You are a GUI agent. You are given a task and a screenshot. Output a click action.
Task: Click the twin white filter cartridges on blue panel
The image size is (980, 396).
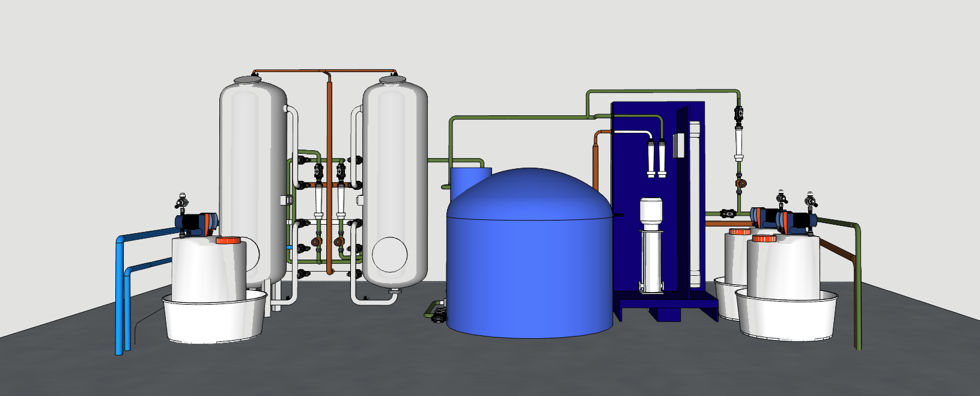(x=656, y=158)
